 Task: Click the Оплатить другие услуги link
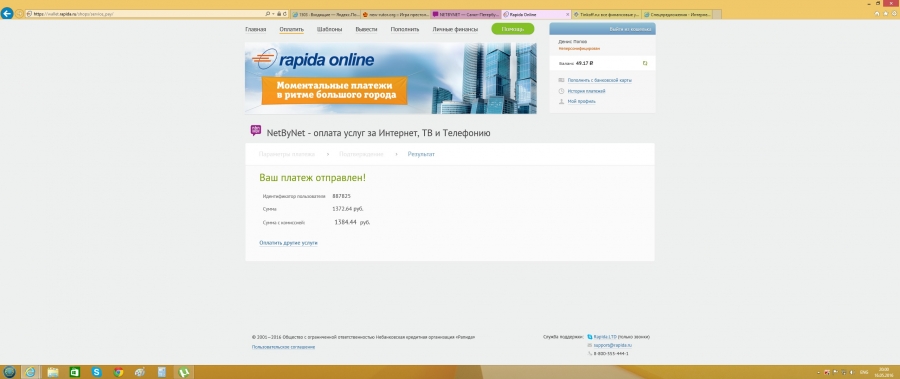coord(288,243)
